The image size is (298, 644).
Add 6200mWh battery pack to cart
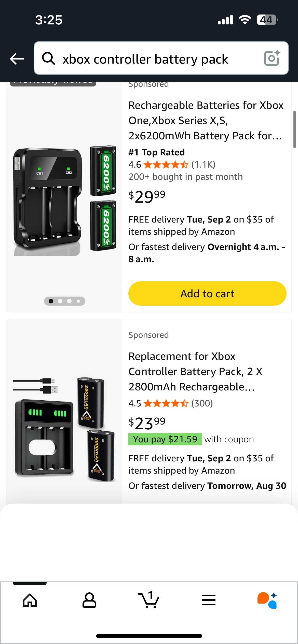coord(207,294)
